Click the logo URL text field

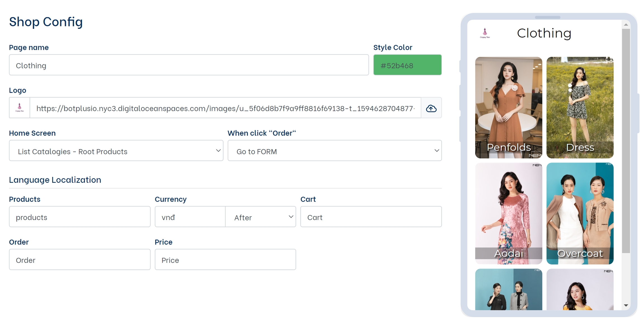225,108
